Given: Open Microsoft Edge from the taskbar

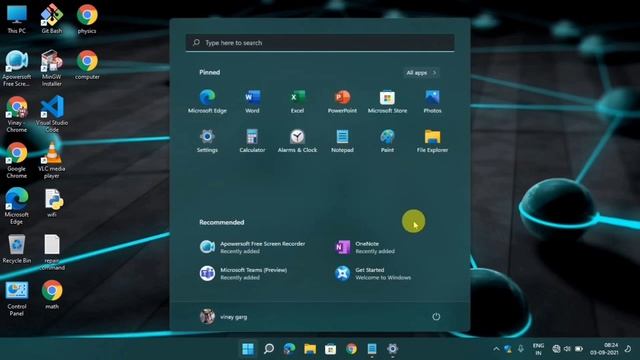Looking at the screenshot, I should pyautogui.click(x=289, y=349).
